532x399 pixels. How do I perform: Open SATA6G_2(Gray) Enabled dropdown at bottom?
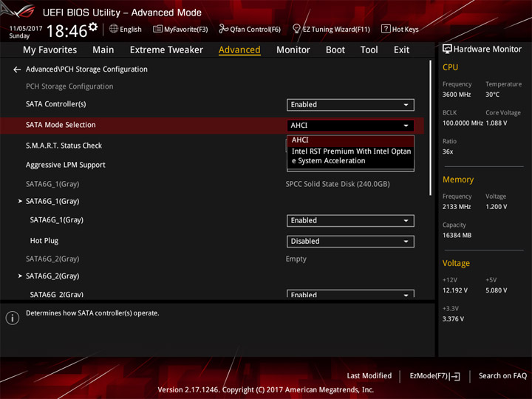tap(350, 293)
